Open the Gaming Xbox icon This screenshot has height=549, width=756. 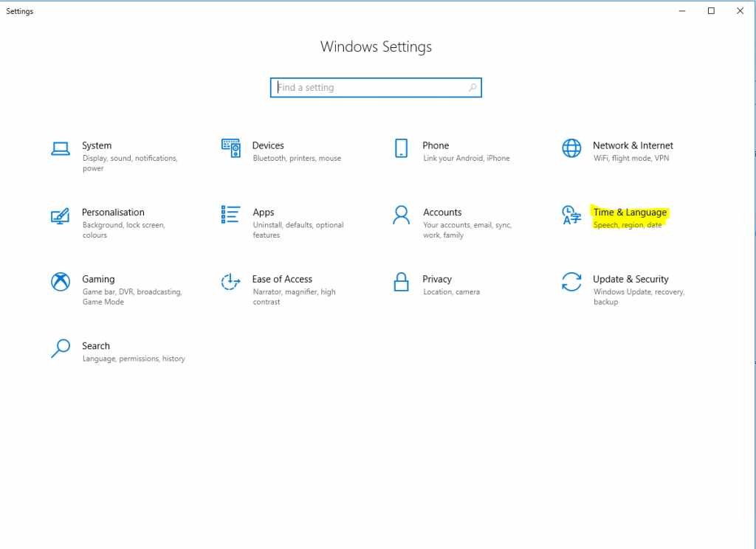[x=61, y=281]
